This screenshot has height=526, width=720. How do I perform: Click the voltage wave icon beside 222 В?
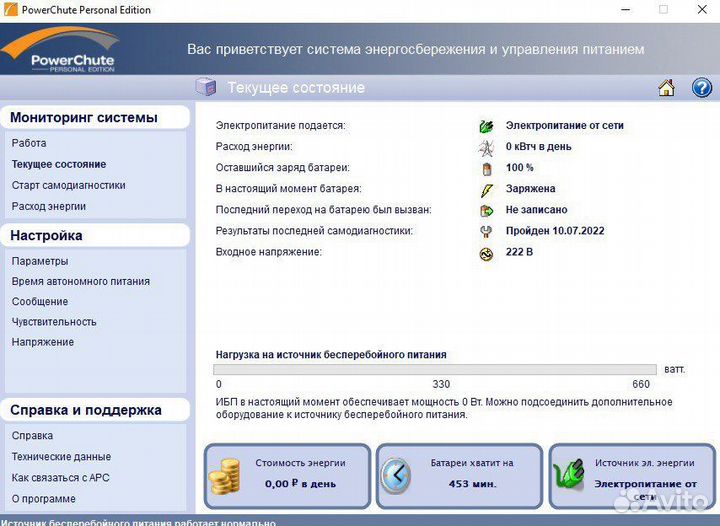pyautogui.click(x=486, y=253)
